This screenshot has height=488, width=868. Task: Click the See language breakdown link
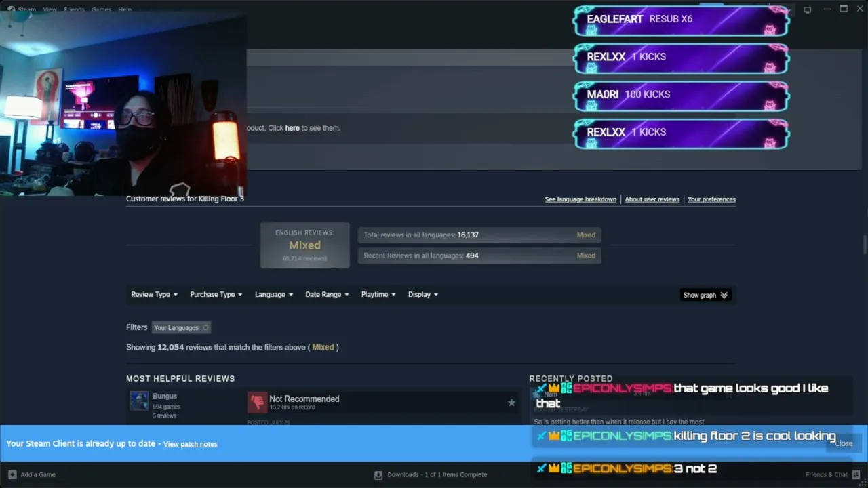pos(580,199)
